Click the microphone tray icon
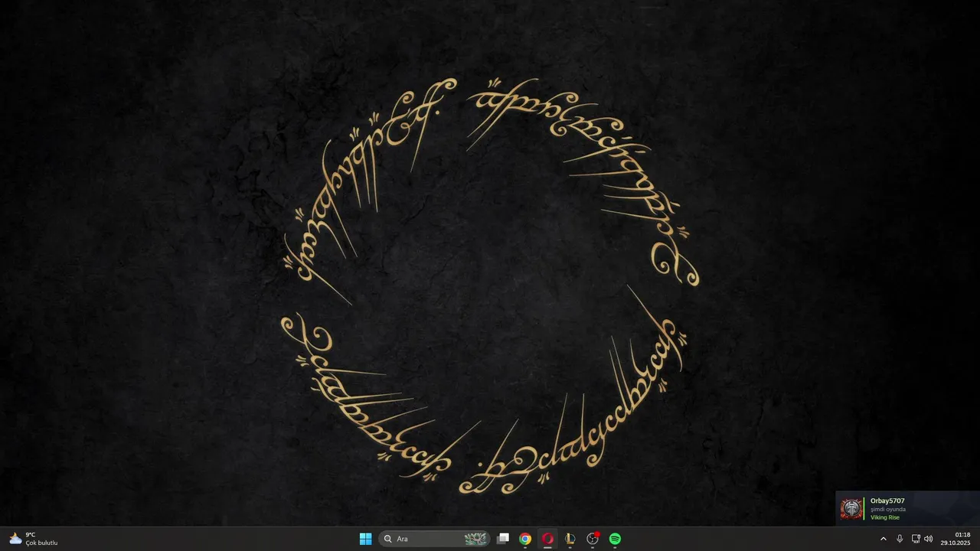This screenshot has height=551, width=980. [x=900, y=539]
